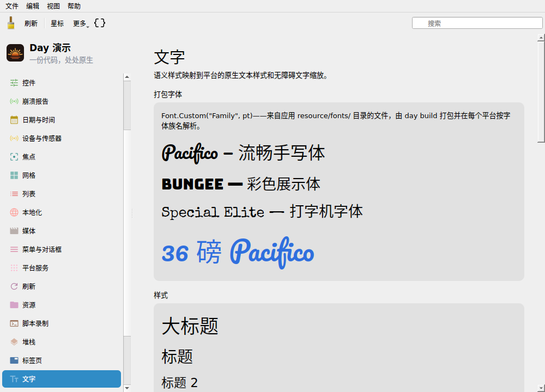Click the Pacifico — 流畅手写体 sample line
Image resolution: width=545 pixels, height=392 pixels.
click(243, 153)
